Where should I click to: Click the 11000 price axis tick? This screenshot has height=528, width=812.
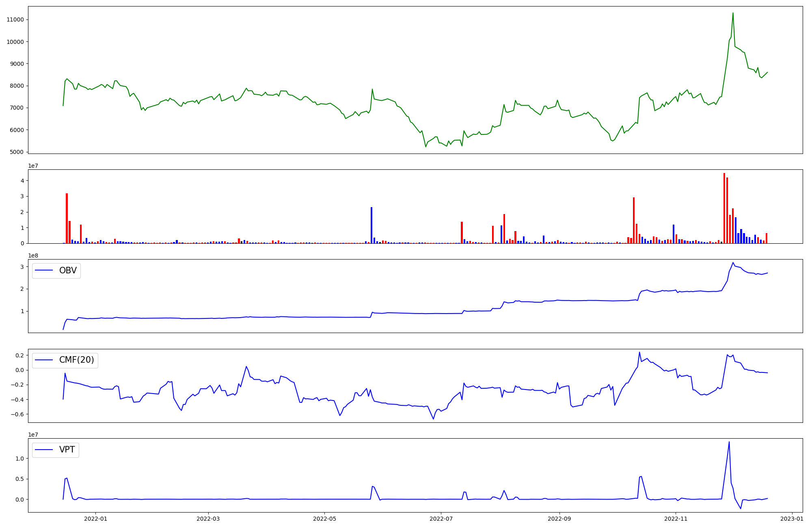(x=15, y=19)
